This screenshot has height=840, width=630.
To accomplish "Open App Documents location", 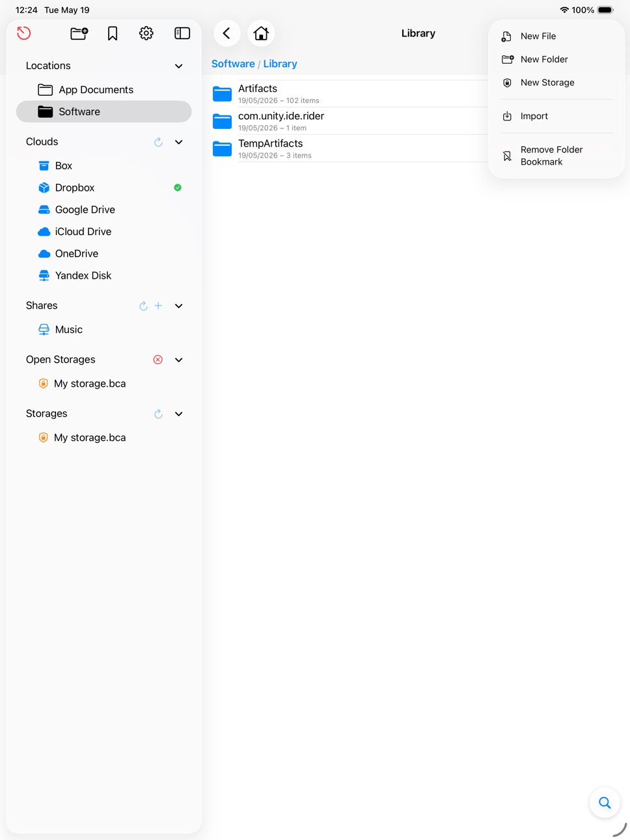I will coord(103,90).
